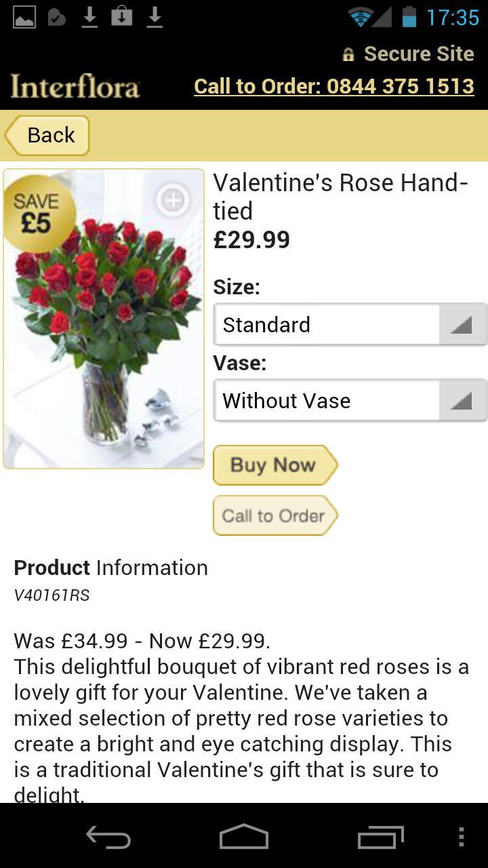
Task: Tap the zoom-in plus icon on product photo
Action: click(x=172, y=201)
